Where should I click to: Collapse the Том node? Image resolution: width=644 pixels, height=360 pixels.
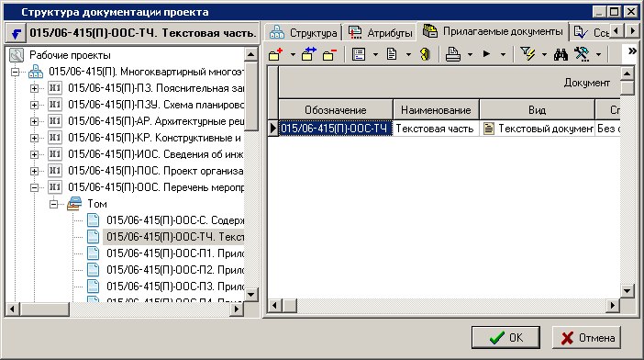coord(54,204)
